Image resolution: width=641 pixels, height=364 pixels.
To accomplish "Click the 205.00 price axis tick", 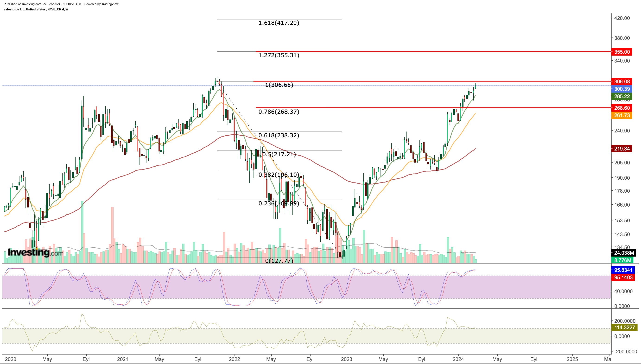I will pos(622,163).
